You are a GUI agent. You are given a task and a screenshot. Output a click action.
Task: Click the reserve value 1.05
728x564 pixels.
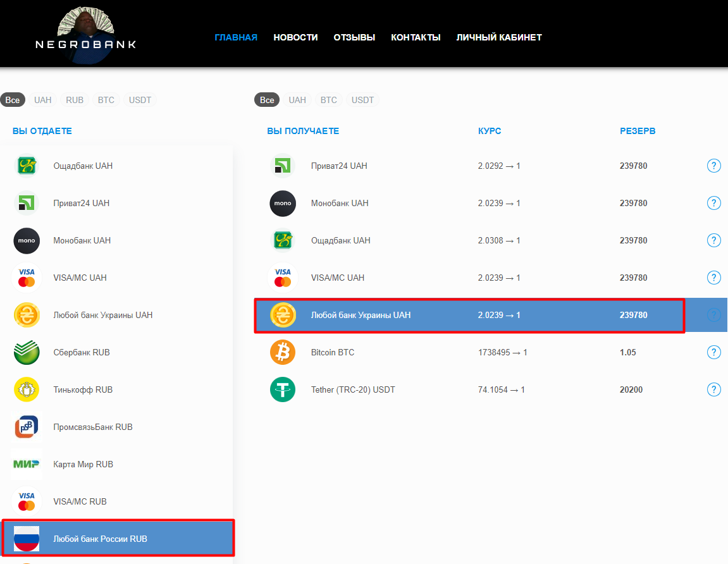[x=627, y=352]
